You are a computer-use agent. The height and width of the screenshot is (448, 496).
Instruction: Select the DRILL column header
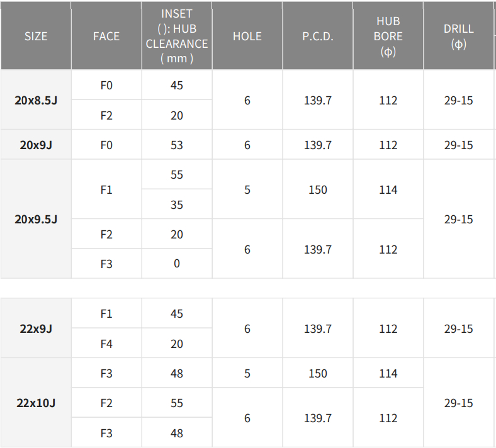(x=459, y=36)
